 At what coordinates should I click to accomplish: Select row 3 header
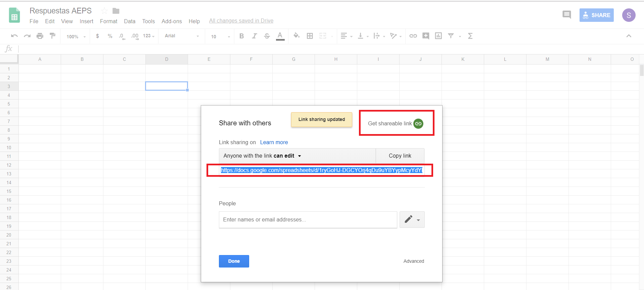tap(9, 86)
